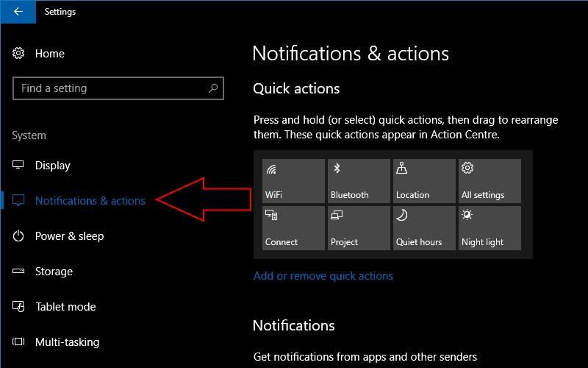This screenshot has width=588, height=368.
Task: Open Display settings page
Action: click(x=52, y=166)
